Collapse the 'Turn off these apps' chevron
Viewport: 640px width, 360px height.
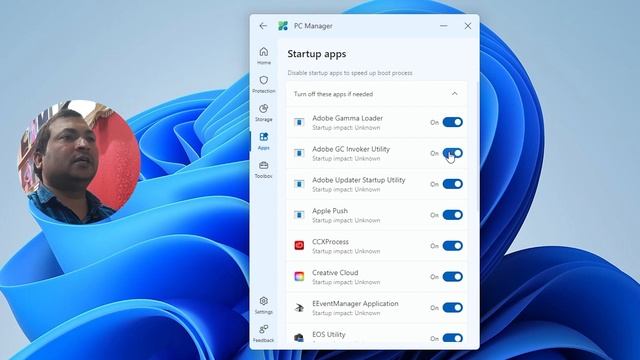coord(454,94)
